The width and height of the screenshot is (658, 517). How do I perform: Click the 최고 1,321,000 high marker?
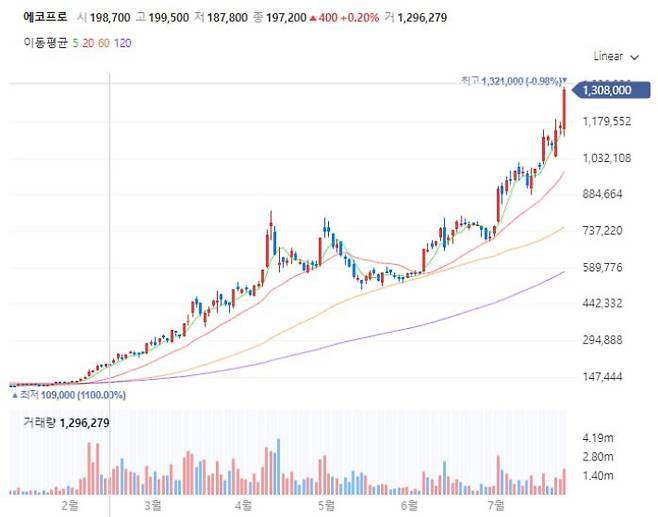point(513,80)
